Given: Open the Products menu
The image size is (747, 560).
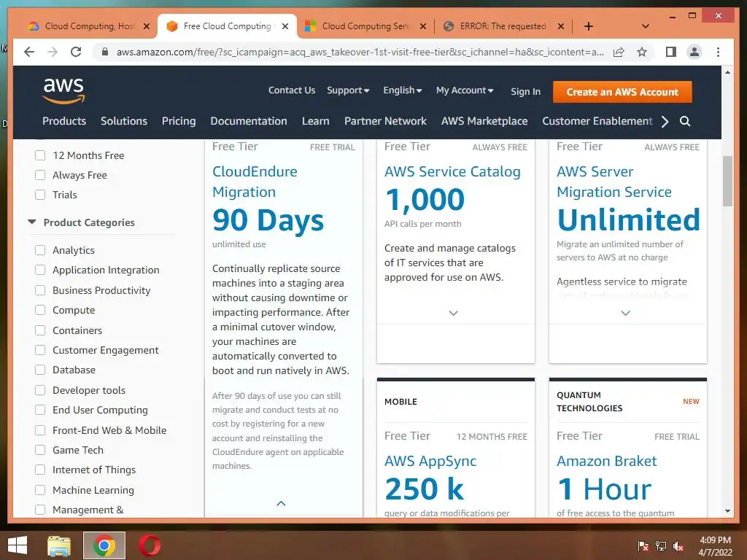Looking at the screenshot, I should [x=64, y=121].
